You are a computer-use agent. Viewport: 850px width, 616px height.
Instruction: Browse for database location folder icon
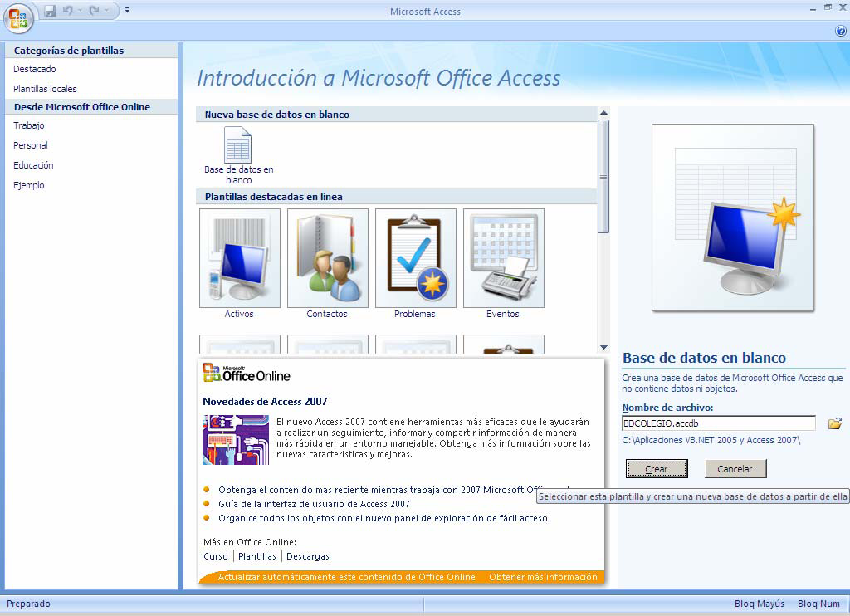[x=835, y=423]
